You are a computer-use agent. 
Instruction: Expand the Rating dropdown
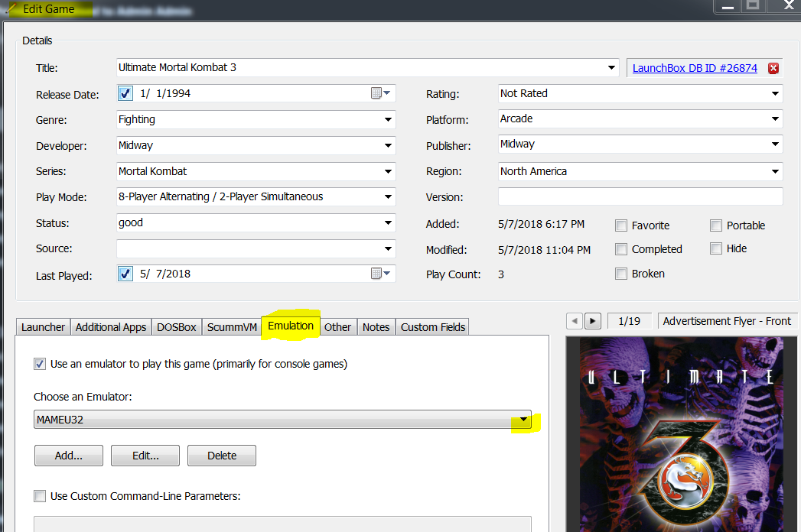click(775, 93)
